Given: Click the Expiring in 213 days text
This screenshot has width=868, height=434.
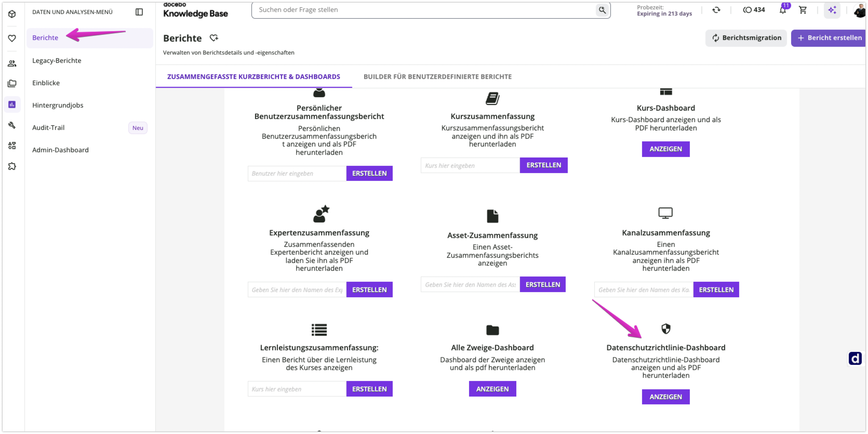Looking at the screenshot, I should pyautogui.click(x=664, y=14).
